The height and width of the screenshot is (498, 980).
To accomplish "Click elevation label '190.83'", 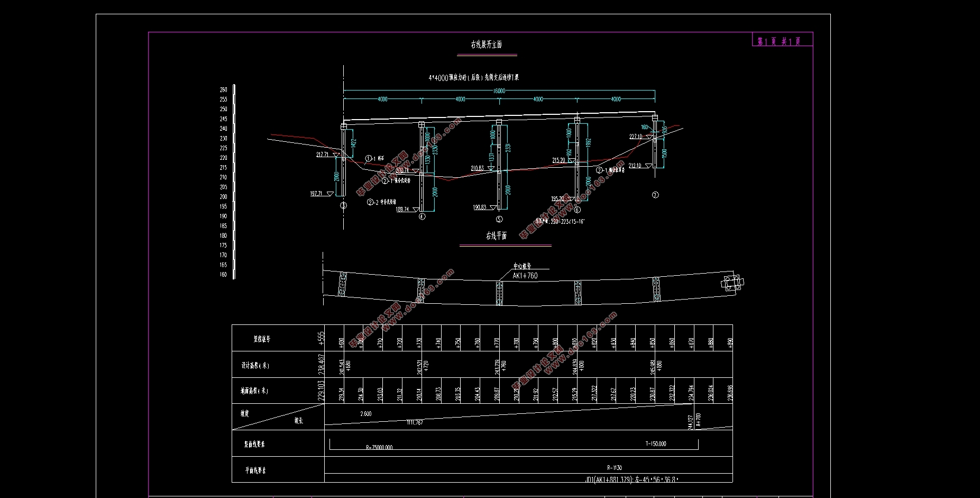I will [479, 207].
